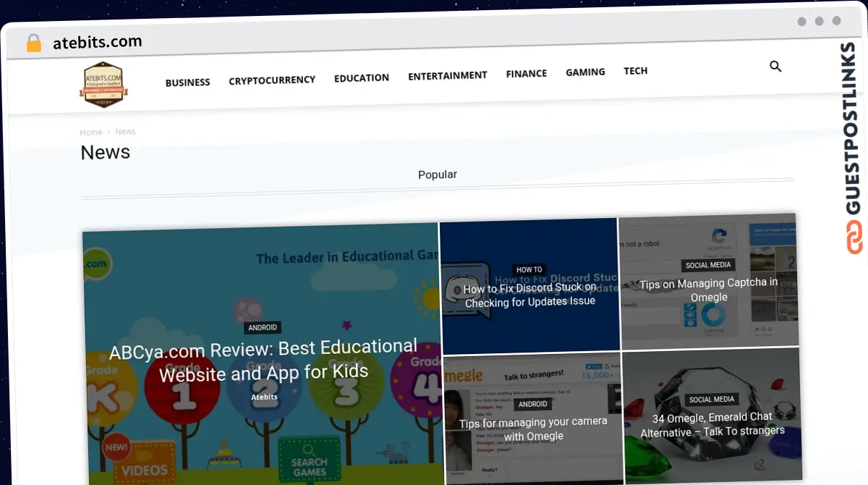Open the Tech menu
The width and height of the screenshot is (868, 485).
pos(636,71)
